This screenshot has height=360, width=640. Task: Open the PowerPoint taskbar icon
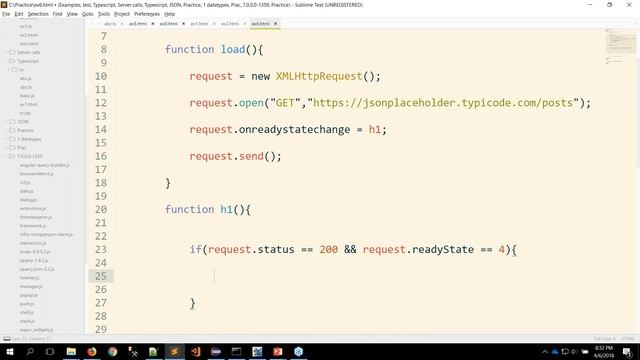tap(278, 351)
